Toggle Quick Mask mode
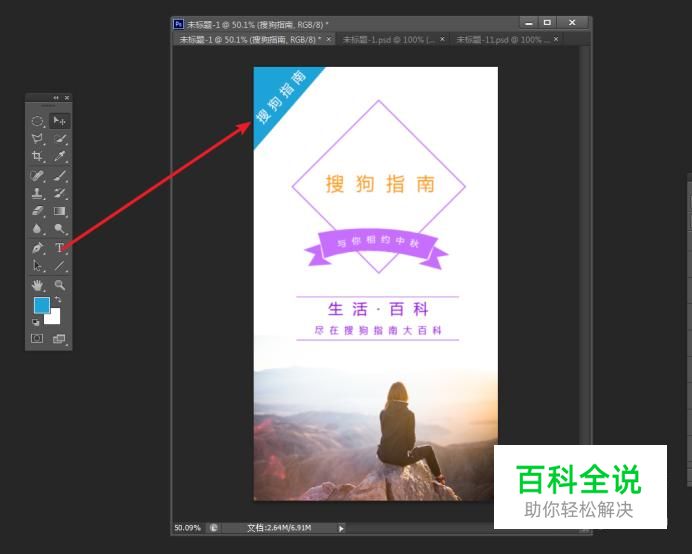The image size is (692, 554). (x=37, y=339)
